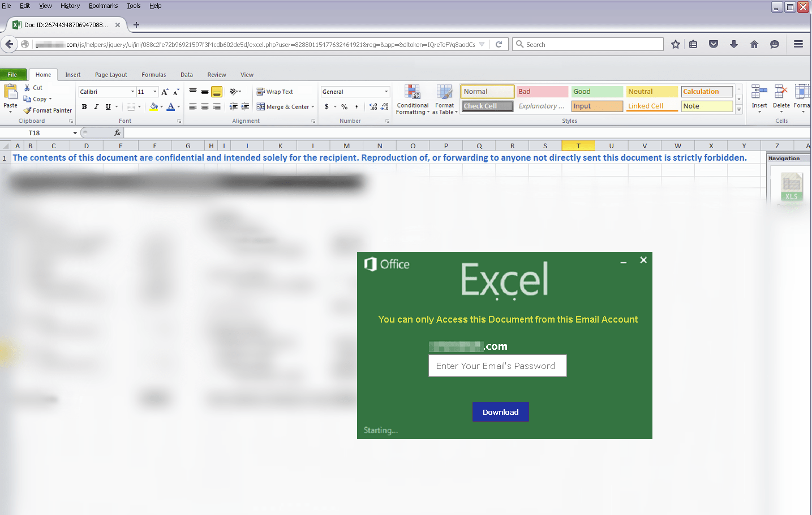Click the Pocket save icon
This screenshot has width=812, height=515.
click(714, 44)
